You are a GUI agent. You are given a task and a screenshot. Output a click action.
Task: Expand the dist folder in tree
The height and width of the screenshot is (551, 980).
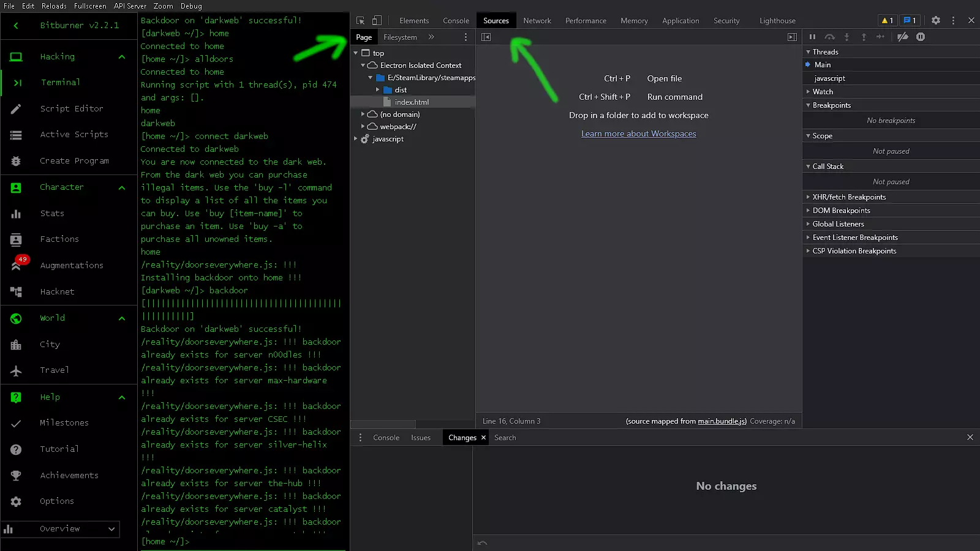coord(378,90)
